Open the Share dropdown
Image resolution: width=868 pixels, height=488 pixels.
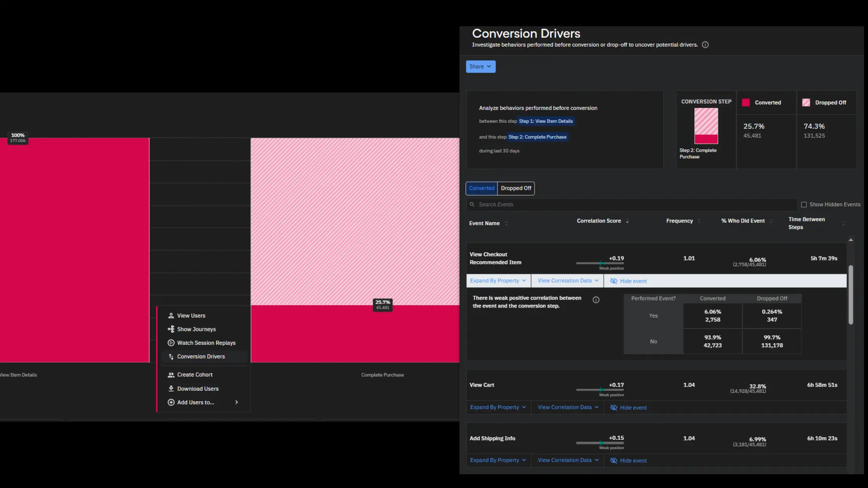coord(480,67)
